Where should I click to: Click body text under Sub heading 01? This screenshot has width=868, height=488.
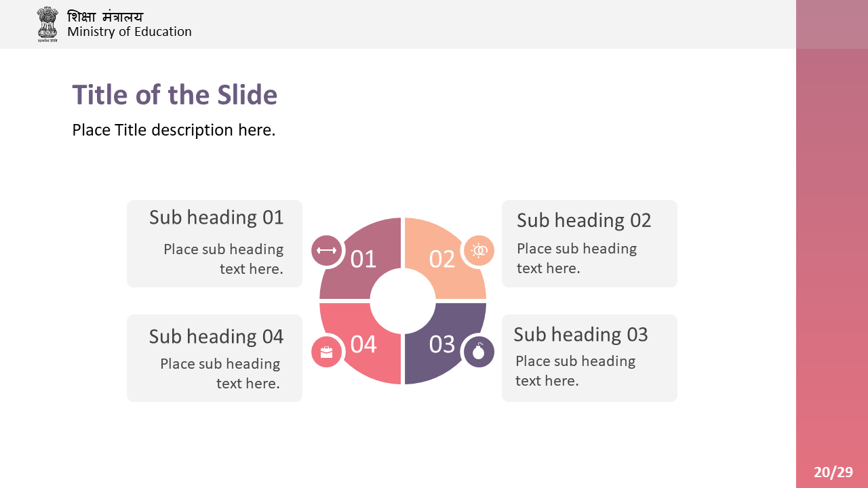point(224,259)
